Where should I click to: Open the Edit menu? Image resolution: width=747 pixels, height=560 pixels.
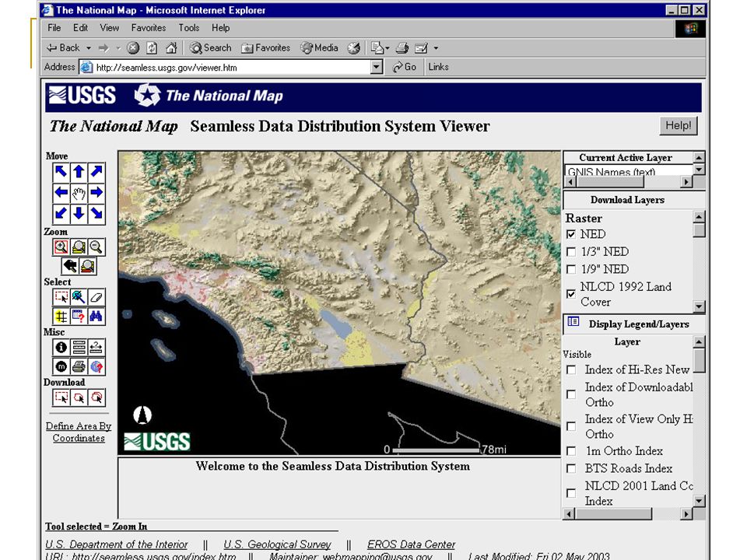coord(80,28)
